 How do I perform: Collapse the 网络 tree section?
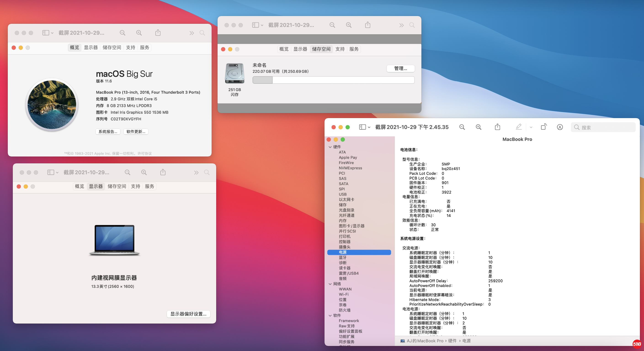point(330,284)
